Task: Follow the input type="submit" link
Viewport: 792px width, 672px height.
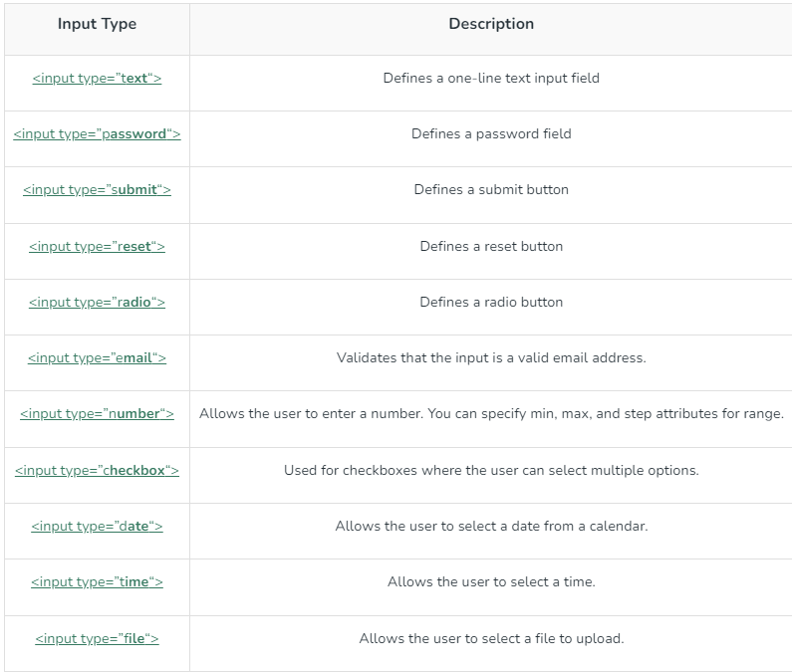Action: [x=97, y=190]
